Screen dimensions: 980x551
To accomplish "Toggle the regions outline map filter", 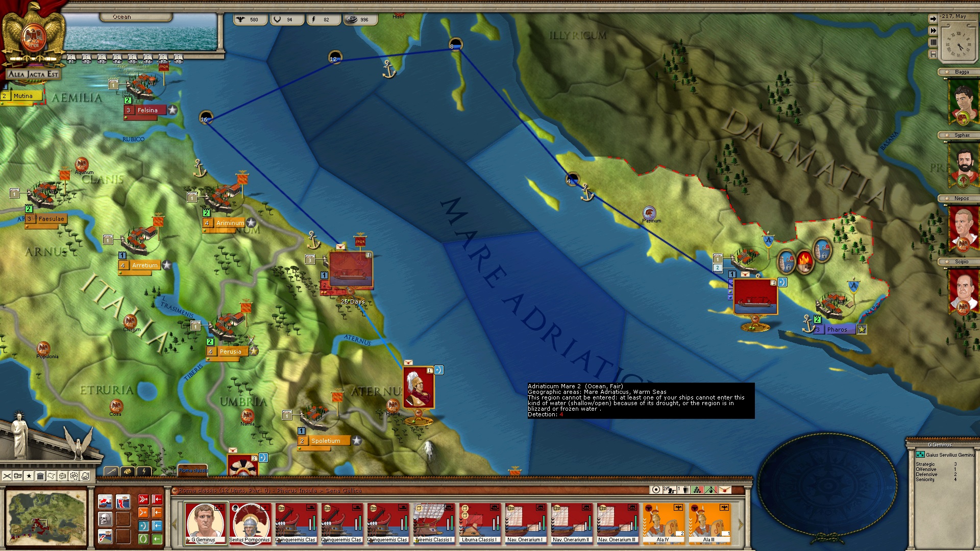I will tap(52, 476).
